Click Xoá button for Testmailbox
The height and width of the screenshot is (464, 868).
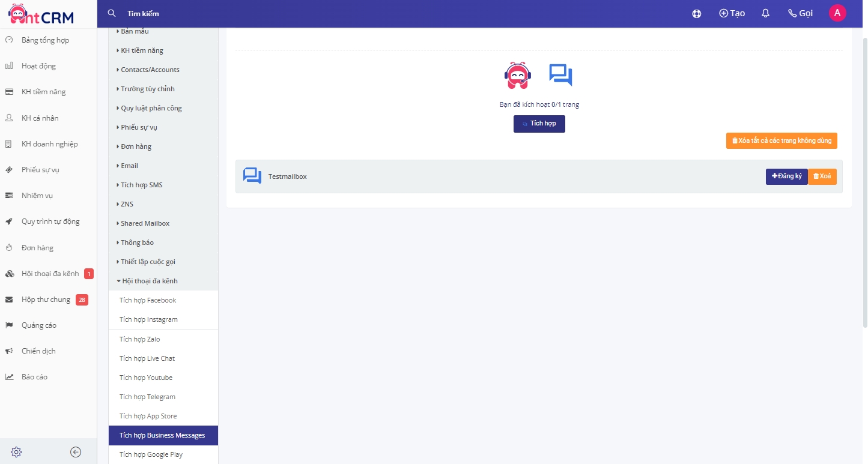[x=822, y=176]
